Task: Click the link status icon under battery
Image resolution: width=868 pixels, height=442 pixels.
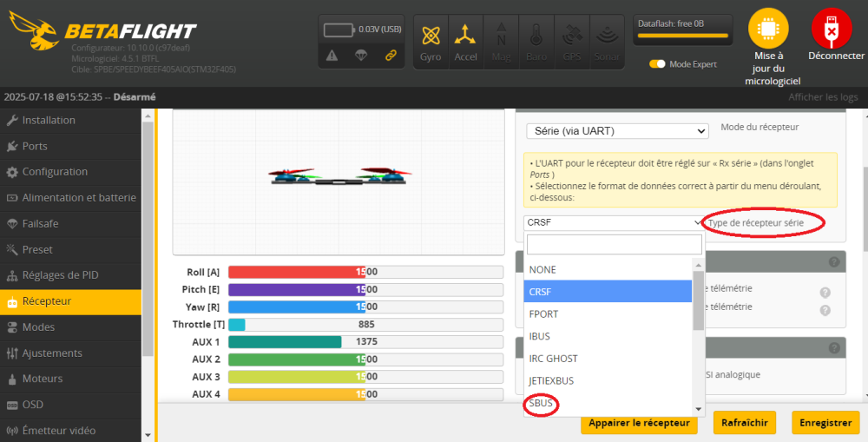Action: (391, 56)
